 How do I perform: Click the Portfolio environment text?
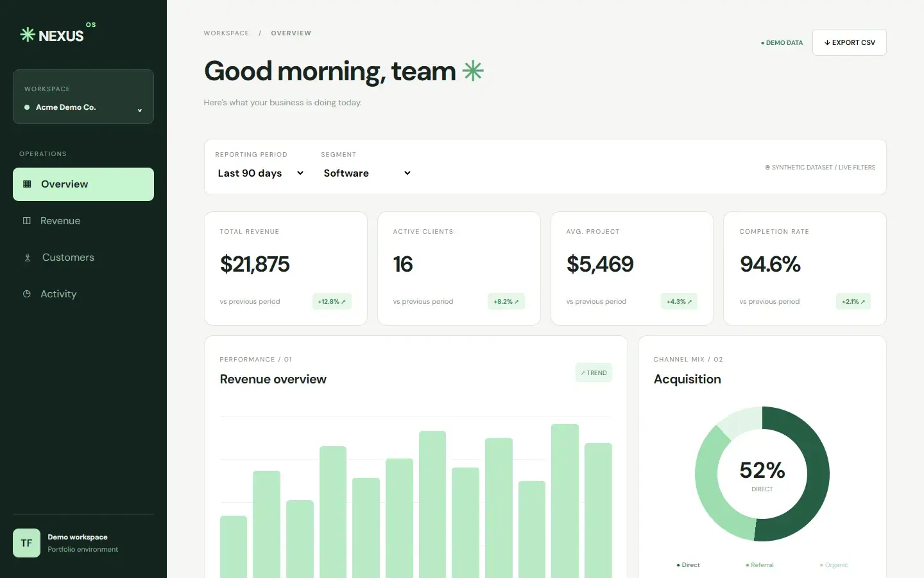point(83,550)
